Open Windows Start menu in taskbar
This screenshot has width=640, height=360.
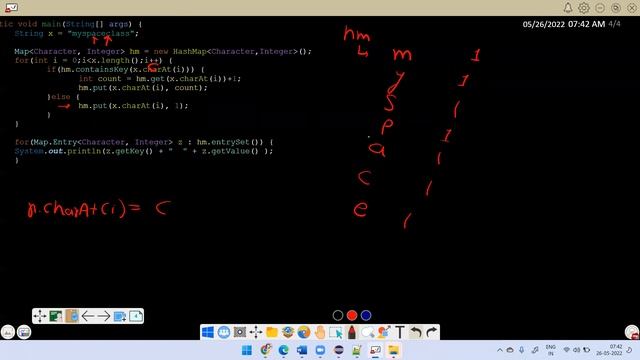click(x=247, y=350)
